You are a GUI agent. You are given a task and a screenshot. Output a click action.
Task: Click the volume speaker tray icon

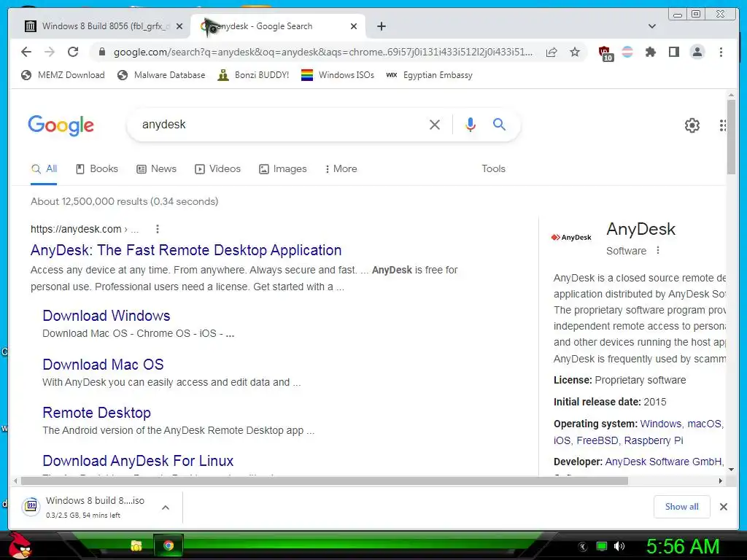click(619, 546)
